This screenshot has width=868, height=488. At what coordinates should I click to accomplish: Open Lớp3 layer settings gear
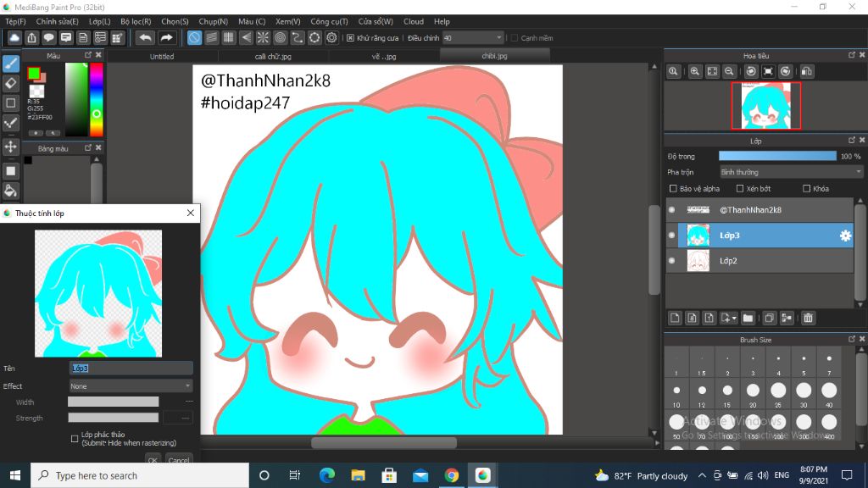tap(845, 236)
